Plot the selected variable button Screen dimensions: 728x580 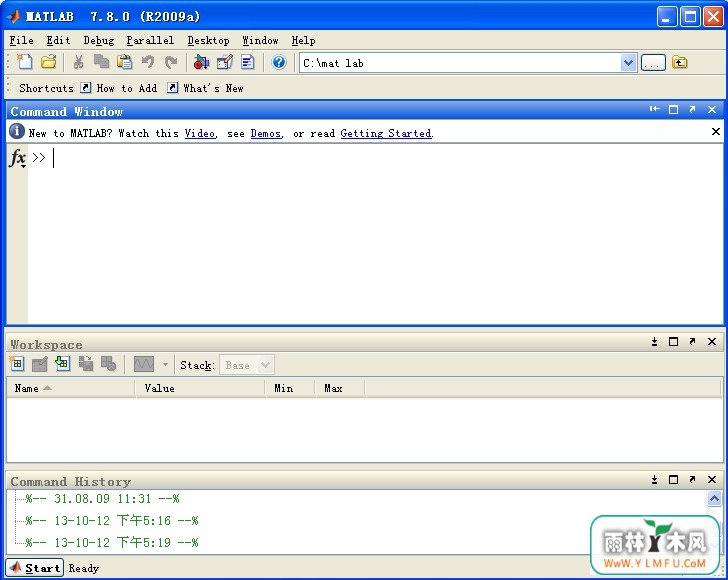pos(143,364)
